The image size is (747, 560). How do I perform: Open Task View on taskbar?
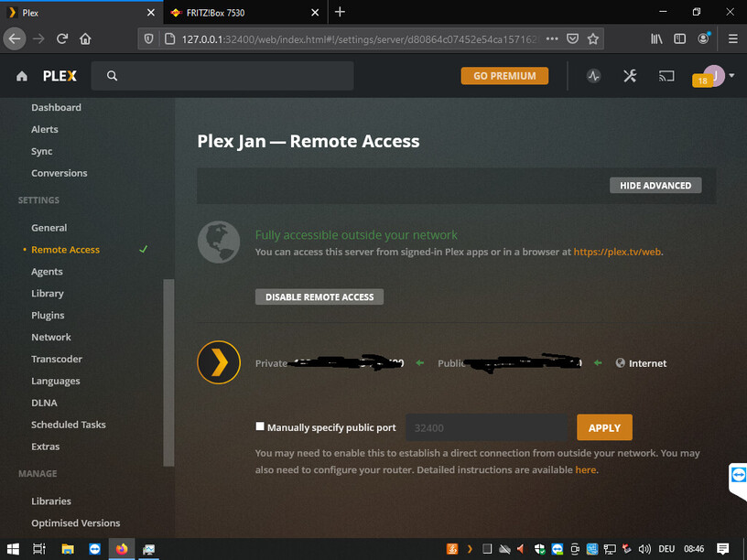(39, 549)
